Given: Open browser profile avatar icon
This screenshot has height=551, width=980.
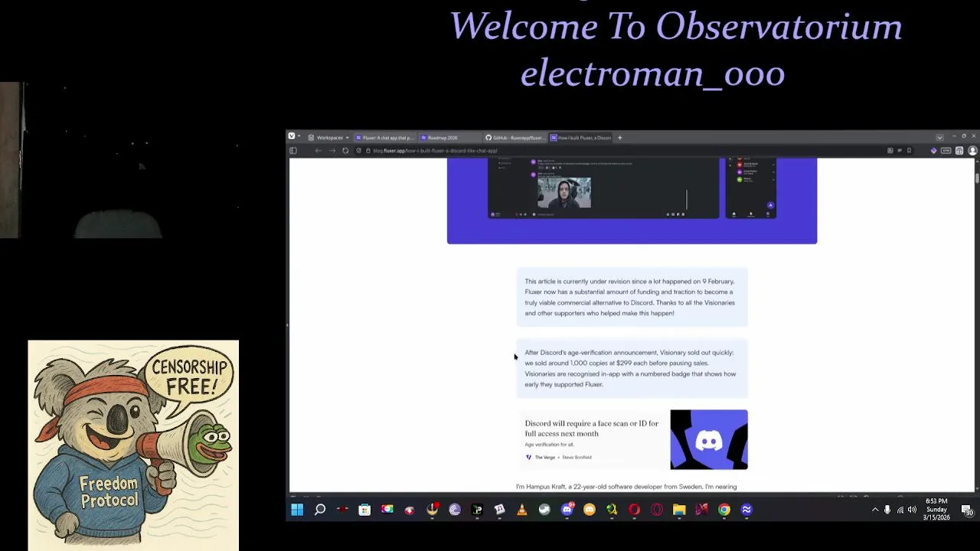Looking at the screenshot, I should coord(972,151).
